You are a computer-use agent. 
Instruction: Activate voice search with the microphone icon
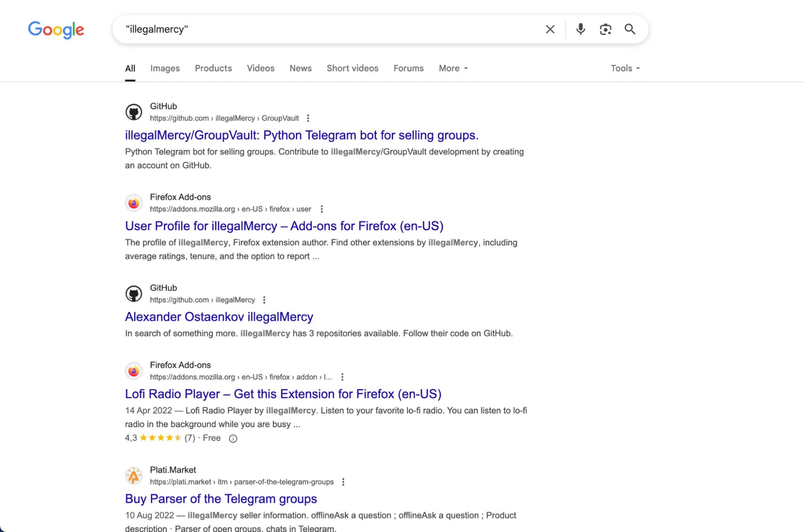[580, 29]
